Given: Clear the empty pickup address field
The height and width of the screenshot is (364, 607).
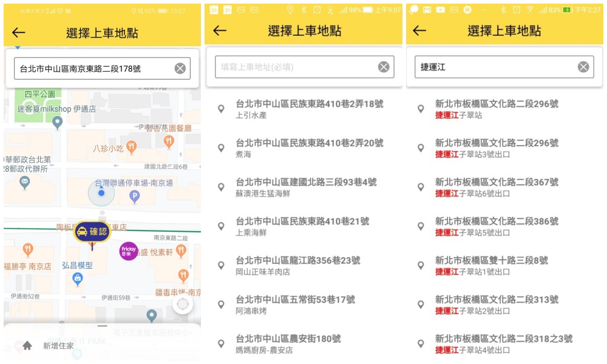Looking at the screenshot, I should [x=384, y=67].
